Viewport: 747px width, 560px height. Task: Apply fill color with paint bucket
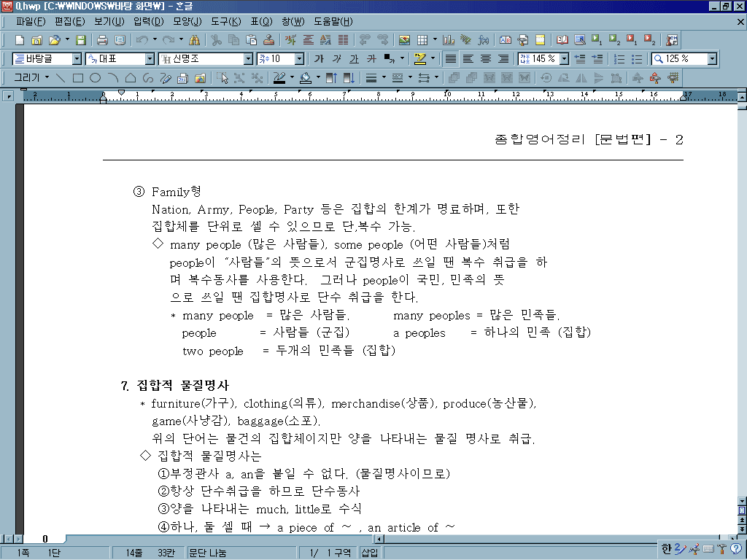[306, 77]
